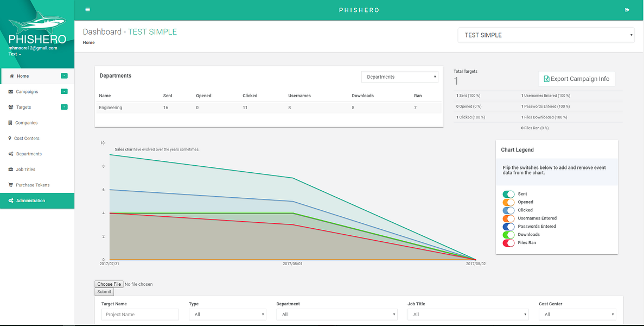The image size is (644, 326).
Task: Collapse the Targets sidebar badge
Action: point(64,107)
